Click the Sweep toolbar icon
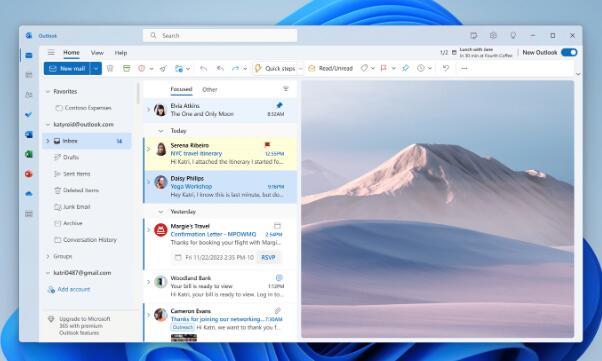Screen dimensions: 602x361 (x=163, y=68)
